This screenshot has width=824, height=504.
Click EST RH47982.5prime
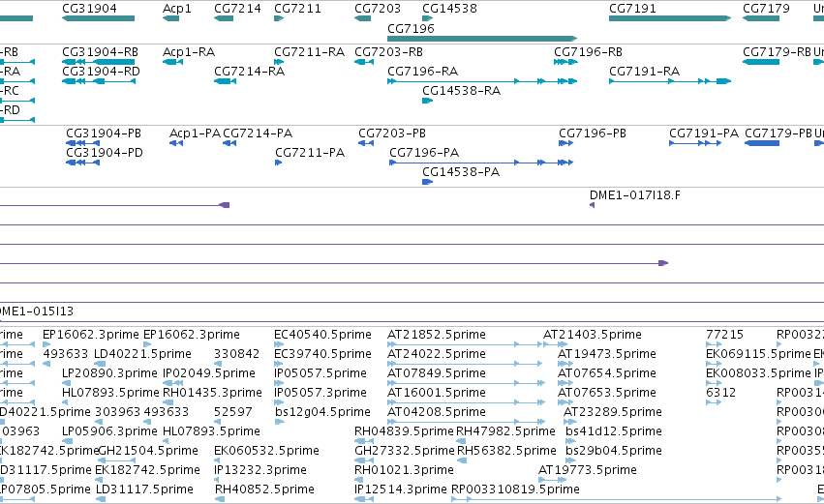point(505,431)
